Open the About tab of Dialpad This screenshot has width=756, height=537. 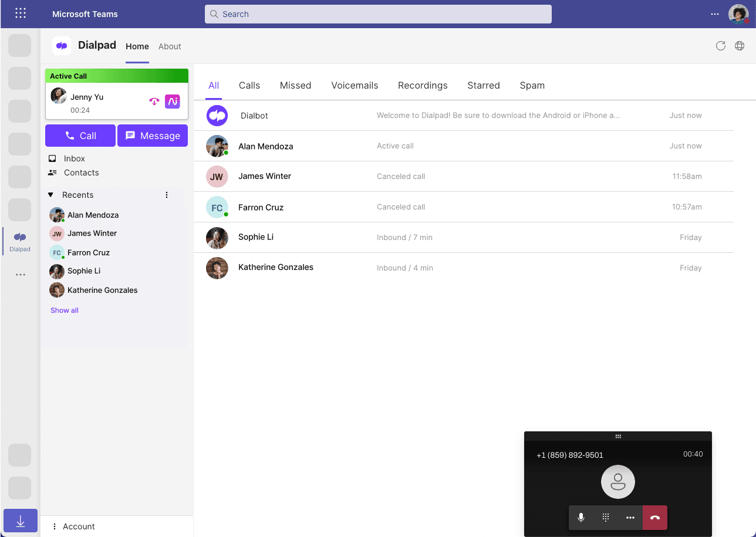coord(170,46)
